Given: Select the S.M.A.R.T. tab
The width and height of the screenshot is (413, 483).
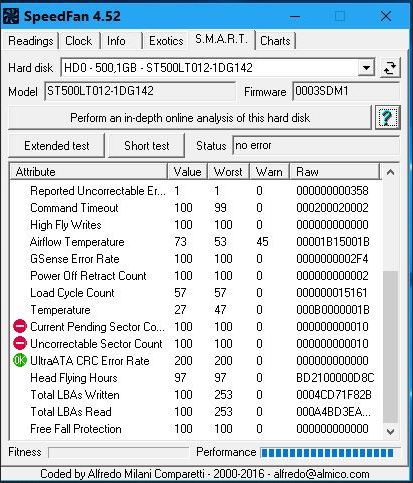Looking at the screenshot, I should coord(222,39).
